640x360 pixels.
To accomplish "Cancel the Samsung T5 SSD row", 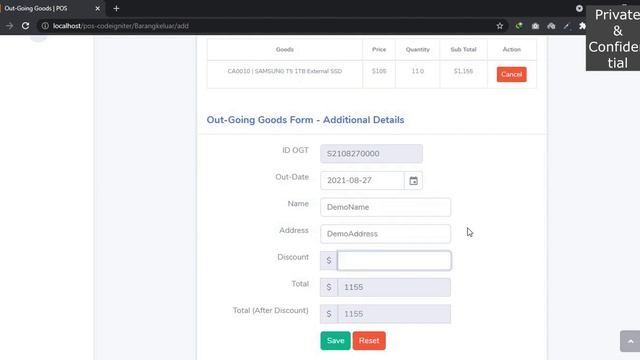I will (x=511, y=74).
